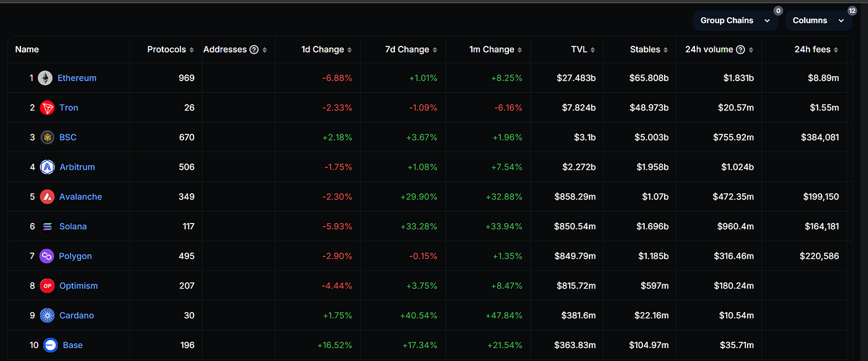
Task: Click the 7d Change header label
Action: click(x=407, y=50)
